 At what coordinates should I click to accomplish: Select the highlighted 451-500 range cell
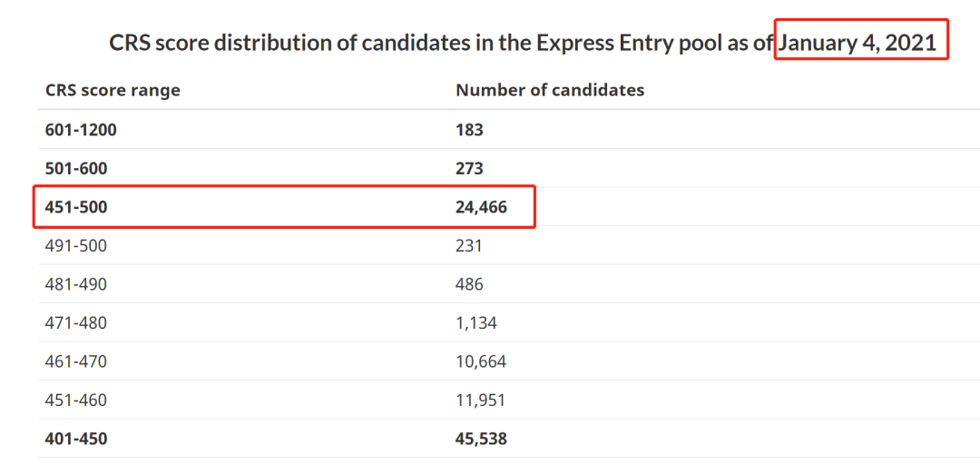pyautogui.click(x=76, y=207)
